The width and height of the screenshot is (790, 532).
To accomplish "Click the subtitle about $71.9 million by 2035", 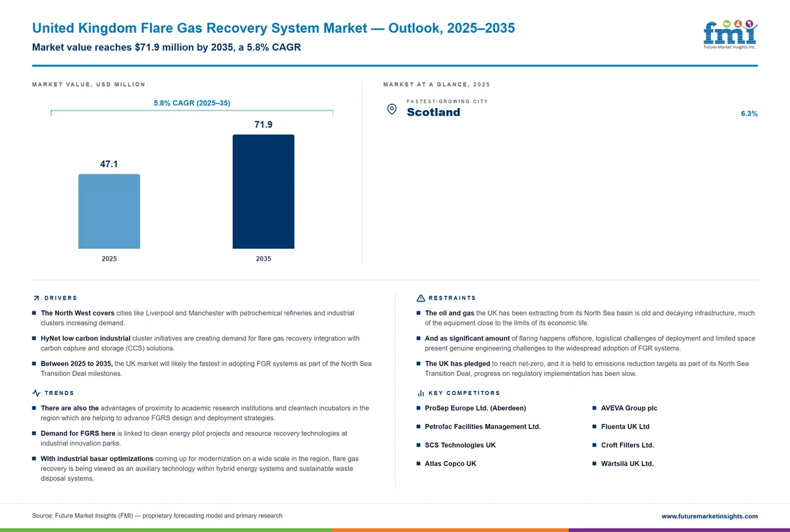I will click(167, 47).
